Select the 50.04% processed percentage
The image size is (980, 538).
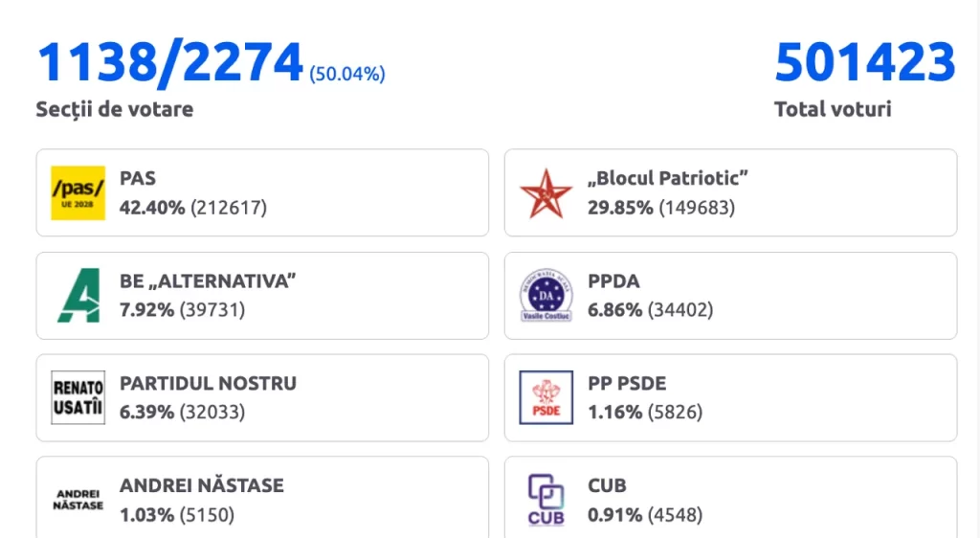pyautogui.click(x=347, y=74)
